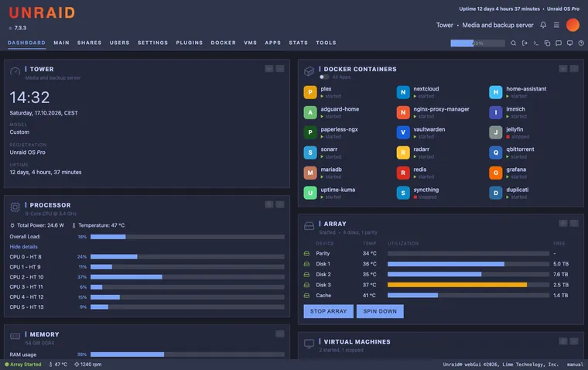Click the Docker Containers cube icon

tap(309, 71)
